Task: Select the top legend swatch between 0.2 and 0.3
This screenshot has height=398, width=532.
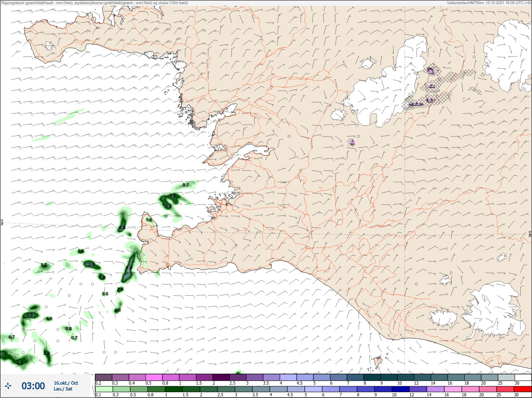Action: pos(103,377)
